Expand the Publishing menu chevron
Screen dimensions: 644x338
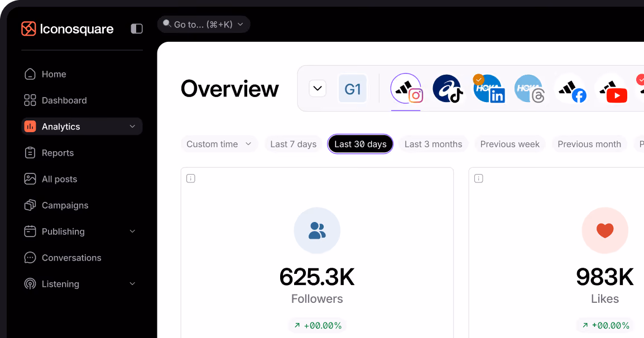(x=132, y=231)
